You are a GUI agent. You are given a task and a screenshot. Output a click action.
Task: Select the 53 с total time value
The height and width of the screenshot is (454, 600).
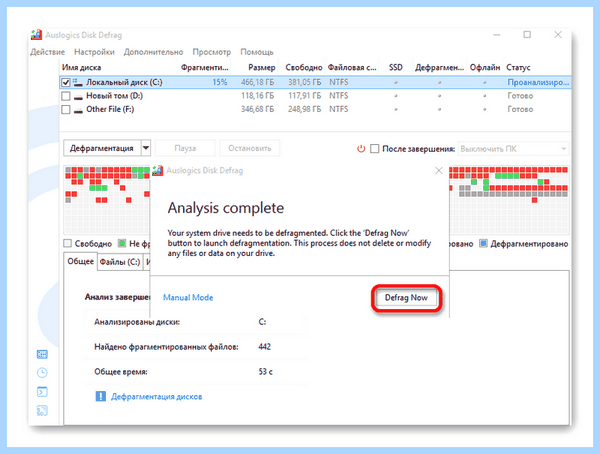tap(266, 372)
